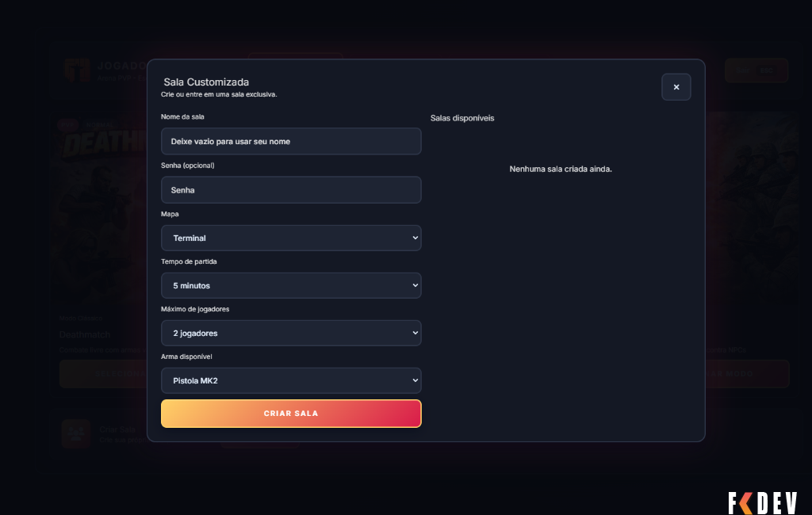Expand the Máximo de jogadores dropdown

(x=291, y=333)
